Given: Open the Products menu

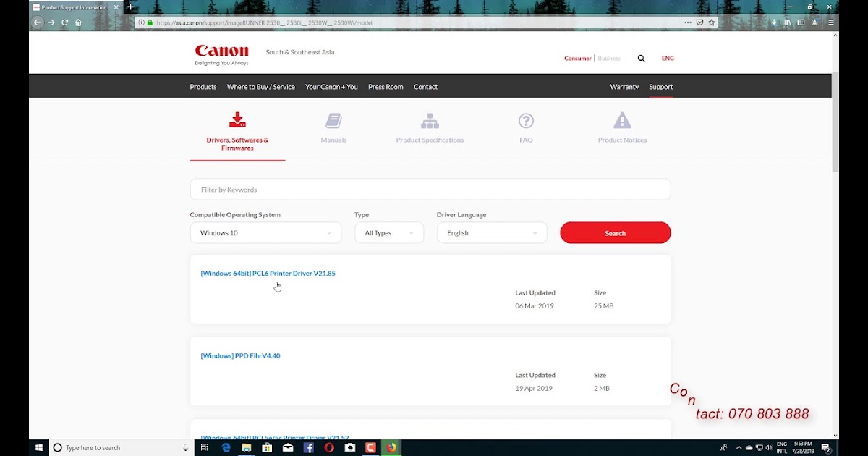Looking at the screenshot, I should pyautogui.click(x=203, y=87).
